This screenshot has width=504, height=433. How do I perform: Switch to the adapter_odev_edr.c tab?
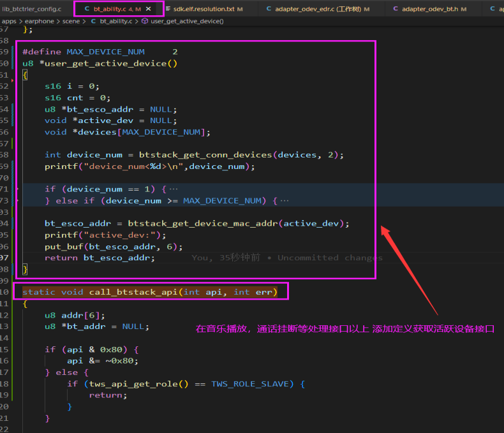322,9
